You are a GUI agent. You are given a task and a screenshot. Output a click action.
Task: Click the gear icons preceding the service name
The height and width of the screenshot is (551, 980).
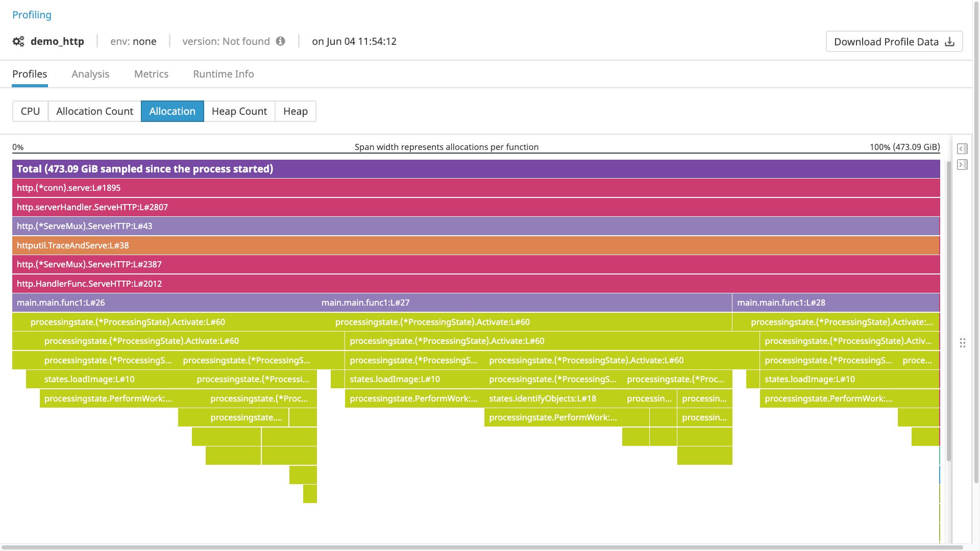click(x=18, y=41)
